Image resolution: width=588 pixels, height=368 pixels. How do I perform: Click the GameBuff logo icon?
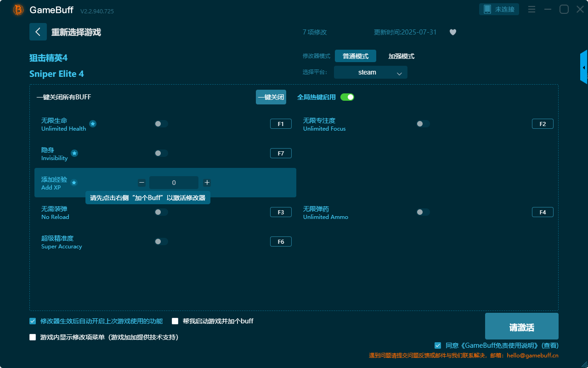pyautogui.click(x=18, y=10)
